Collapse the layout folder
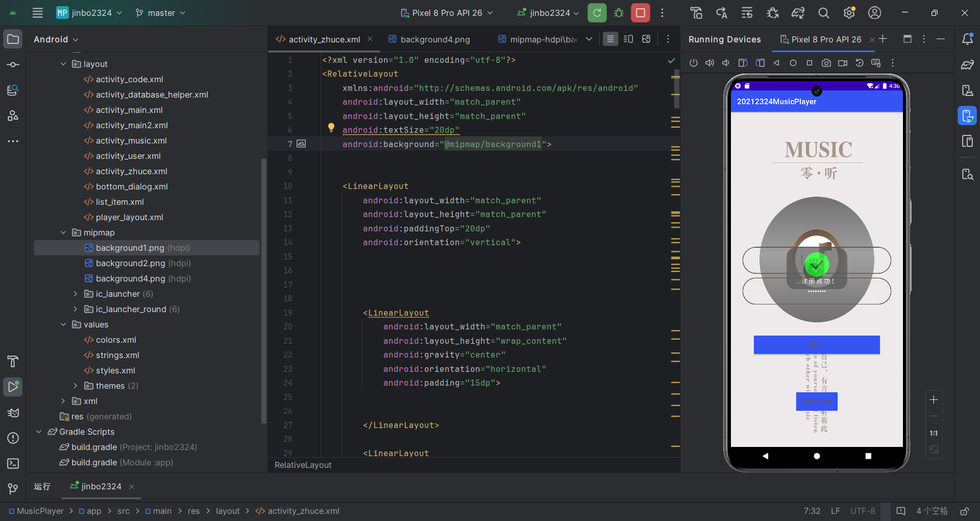 [x=63, y=64]
